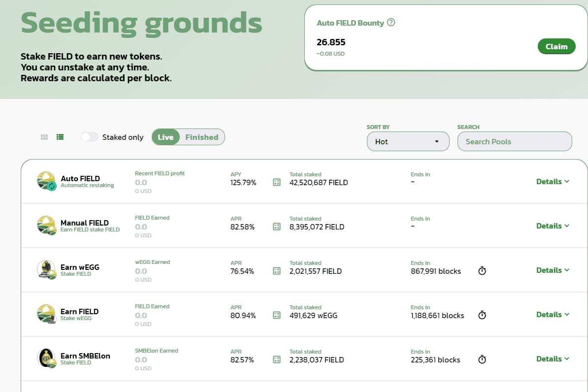The height and width of the screenshot is (392, 588).
Task: Open the calculator next to Earn SMBElon APR
Action: pyautogui.click(x=276, y=359)
